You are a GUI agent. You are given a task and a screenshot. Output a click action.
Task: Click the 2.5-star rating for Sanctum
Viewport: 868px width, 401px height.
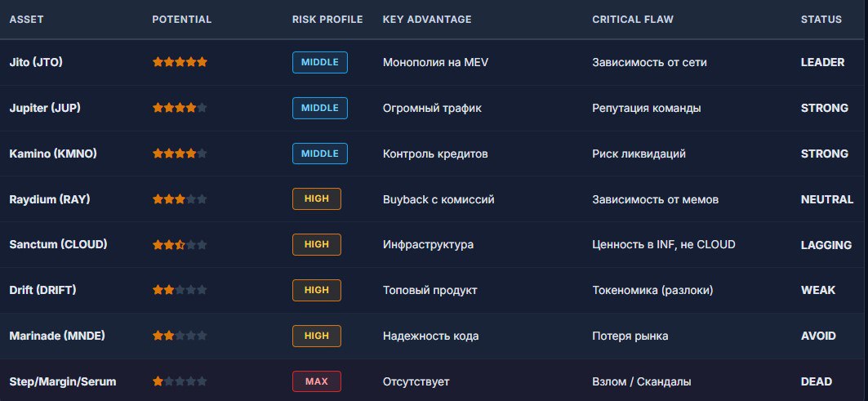[180, 244]
